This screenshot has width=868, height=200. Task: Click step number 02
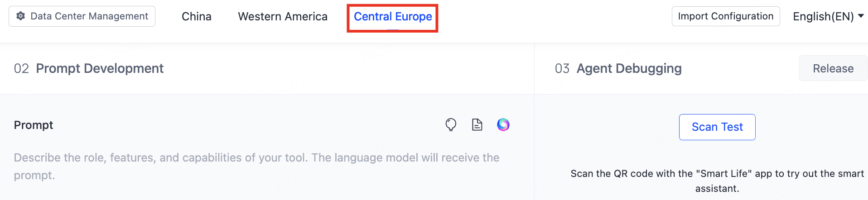tap(21, 68)
